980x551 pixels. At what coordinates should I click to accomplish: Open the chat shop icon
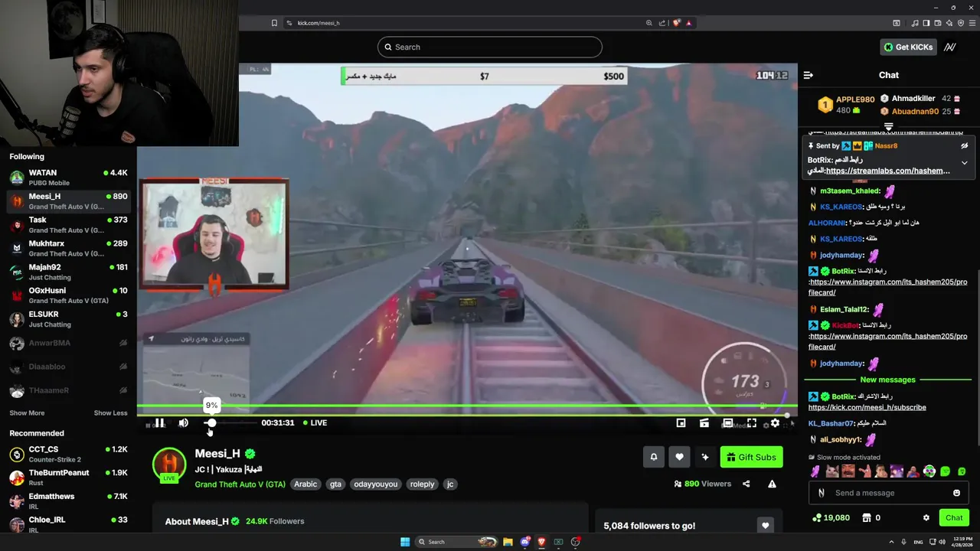pos(867,518)
